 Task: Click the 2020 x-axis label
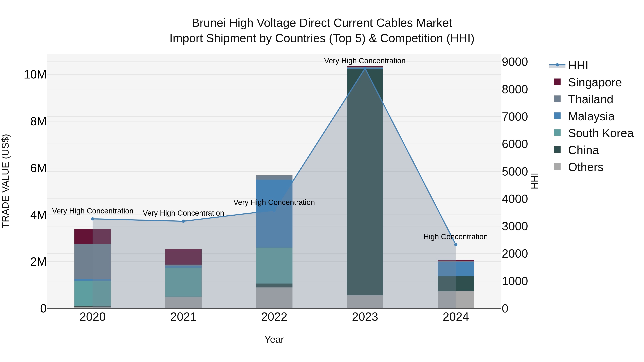coord(93,317)
